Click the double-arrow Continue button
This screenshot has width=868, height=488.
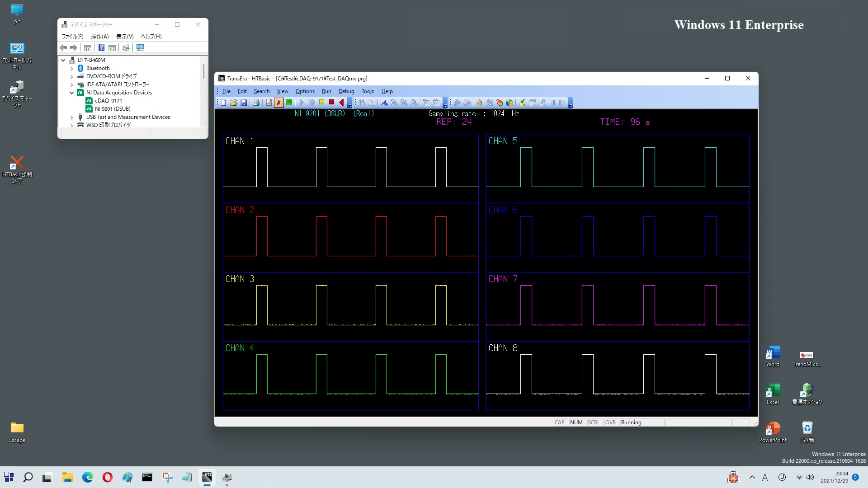pos(311,103)
